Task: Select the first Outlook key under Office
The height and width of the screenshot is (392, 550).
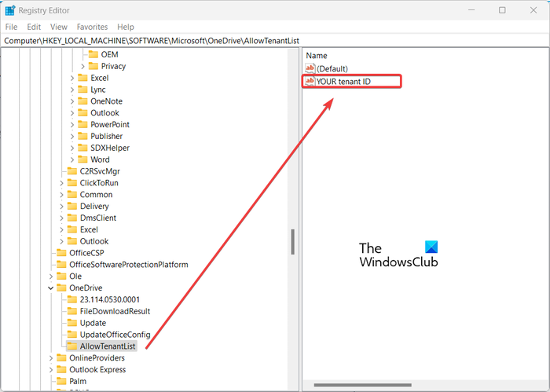Action: click(x=104, y=113)
